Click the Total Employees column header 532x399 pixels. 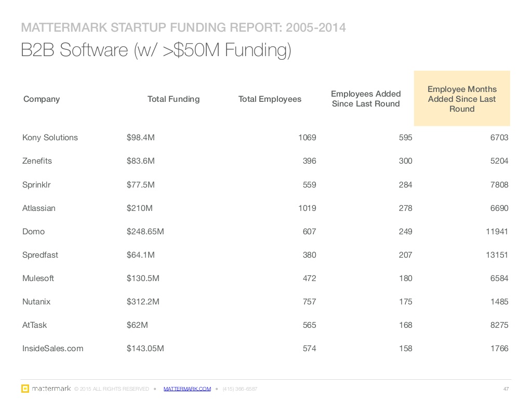coord(270,99)
